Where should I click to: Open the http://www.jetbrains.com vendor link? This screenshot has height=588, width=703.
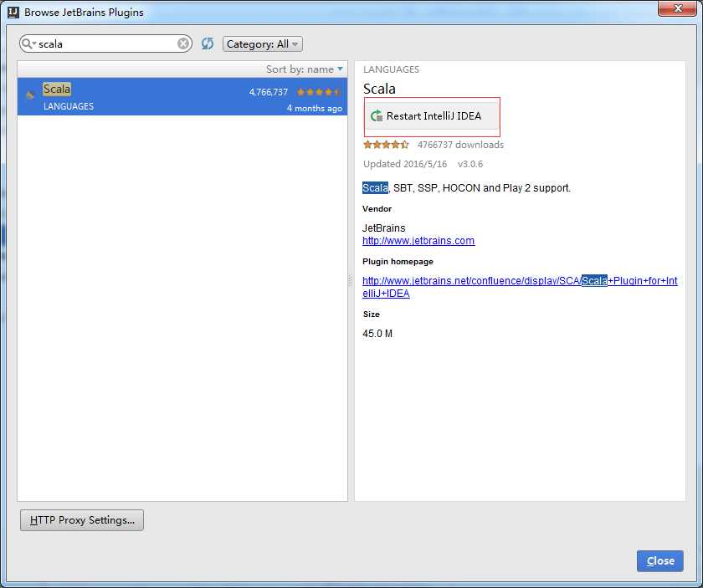click(418, 241)
